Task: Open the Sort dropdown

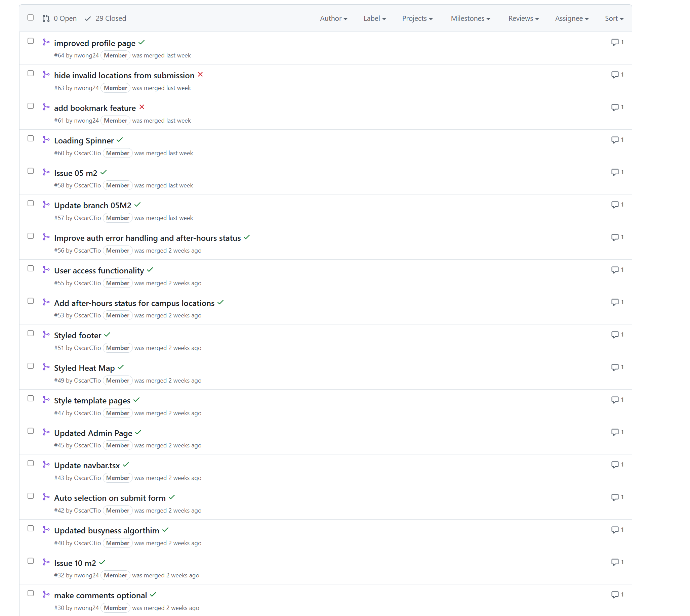Action: (614, 18)
